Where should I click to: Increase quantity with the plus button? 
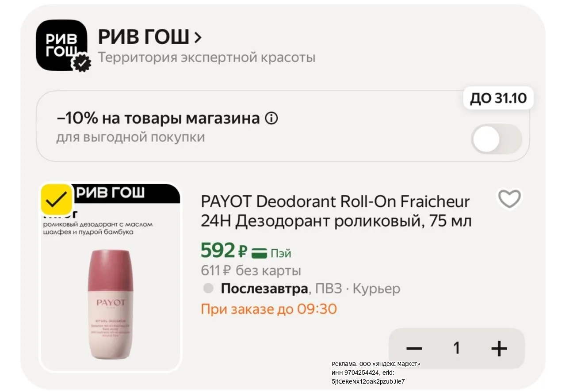499,349
